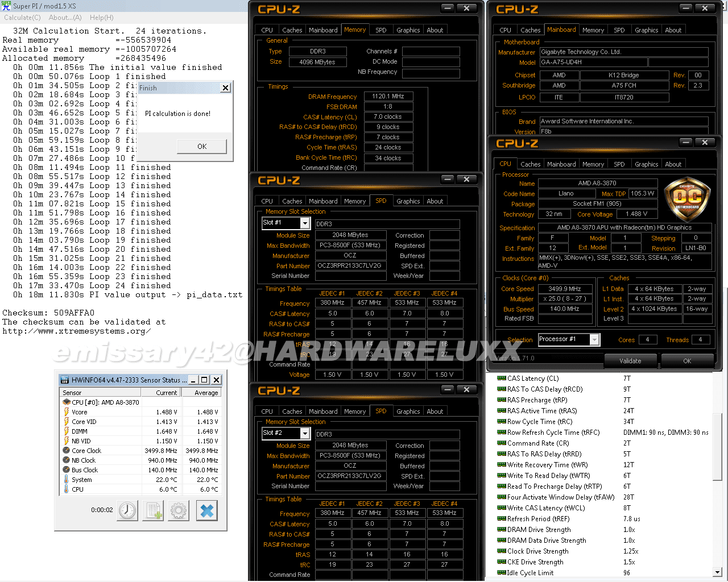Image resolution: width=728 pixels, height=582 pixels.
Task: Click the Row Refresh Cycle Time (tRFC) row
Action: 603,432
